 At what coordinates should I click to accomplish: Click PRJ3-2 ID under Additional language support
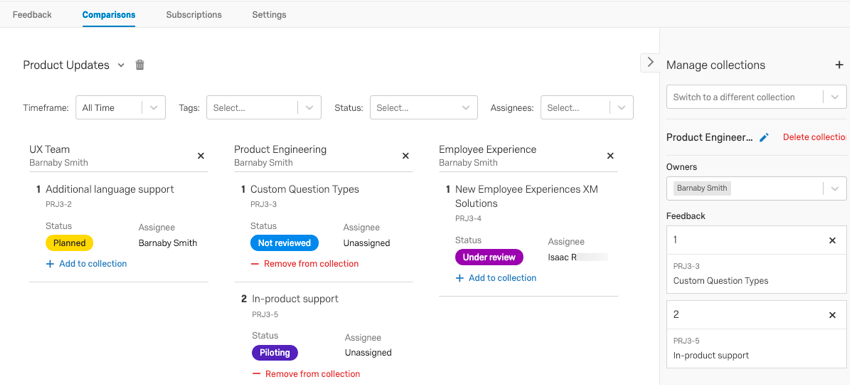[59, 205]
